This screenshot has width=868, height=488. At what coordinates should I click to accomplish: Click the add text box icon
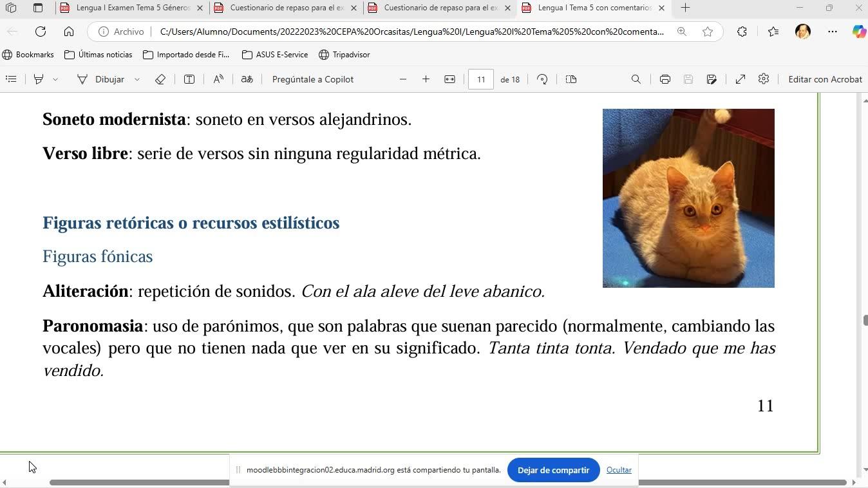click(x=189, y=79)
